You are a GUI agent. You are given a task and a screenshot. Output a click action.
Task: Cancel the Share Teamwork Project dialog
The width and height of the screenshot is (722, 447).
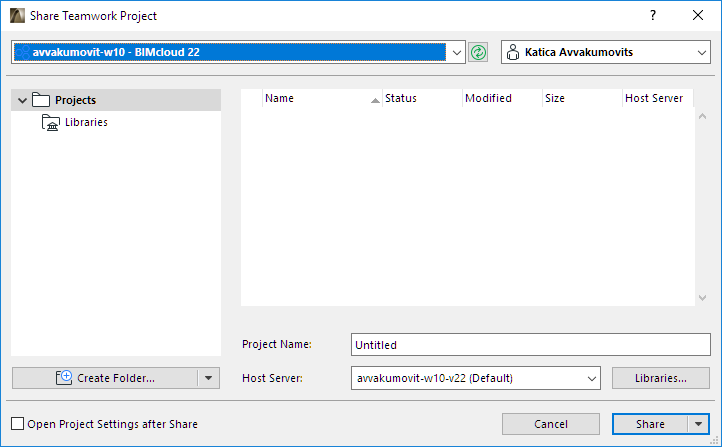pyautogui.click(x=551, y=424)
